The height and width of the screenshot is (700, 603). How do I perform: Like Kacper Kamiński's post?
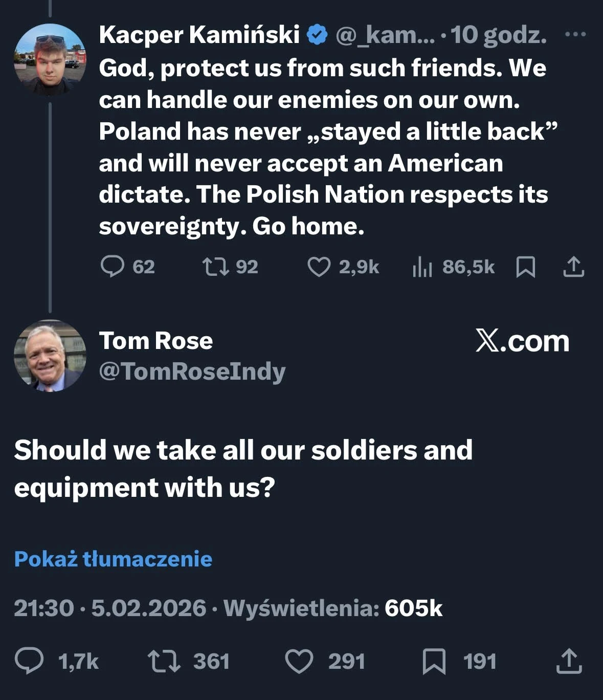pyautogui.click(x=319, y=267)
